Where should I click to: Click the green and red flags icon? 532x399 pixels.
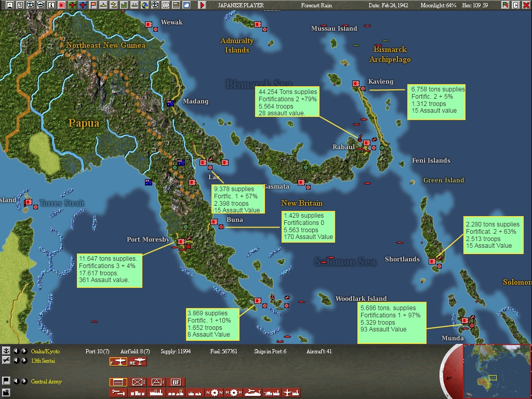506,5
